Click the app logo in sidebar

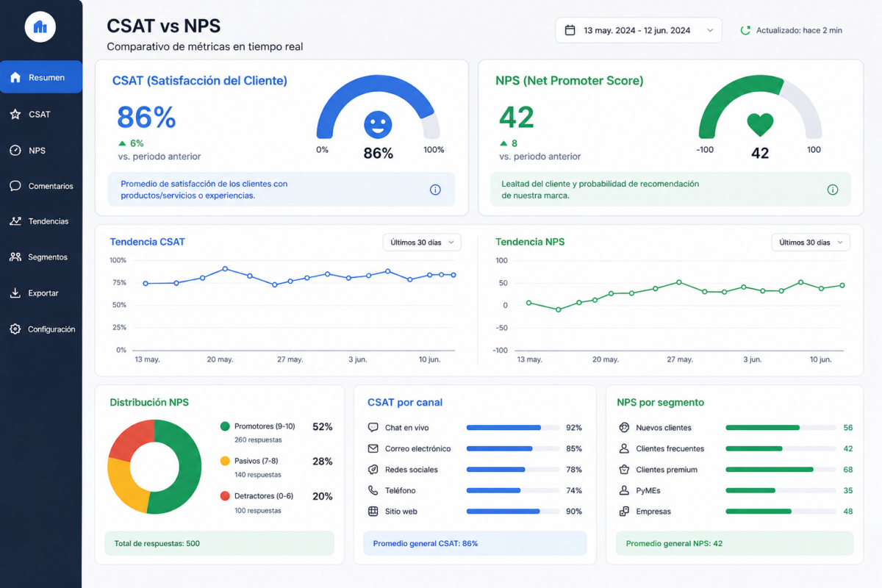(x=40, y=27)
